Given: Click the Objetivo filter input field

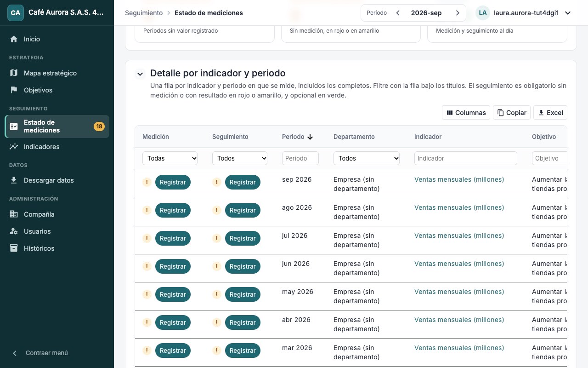Looking at the screenshot, I should (549, 158).
